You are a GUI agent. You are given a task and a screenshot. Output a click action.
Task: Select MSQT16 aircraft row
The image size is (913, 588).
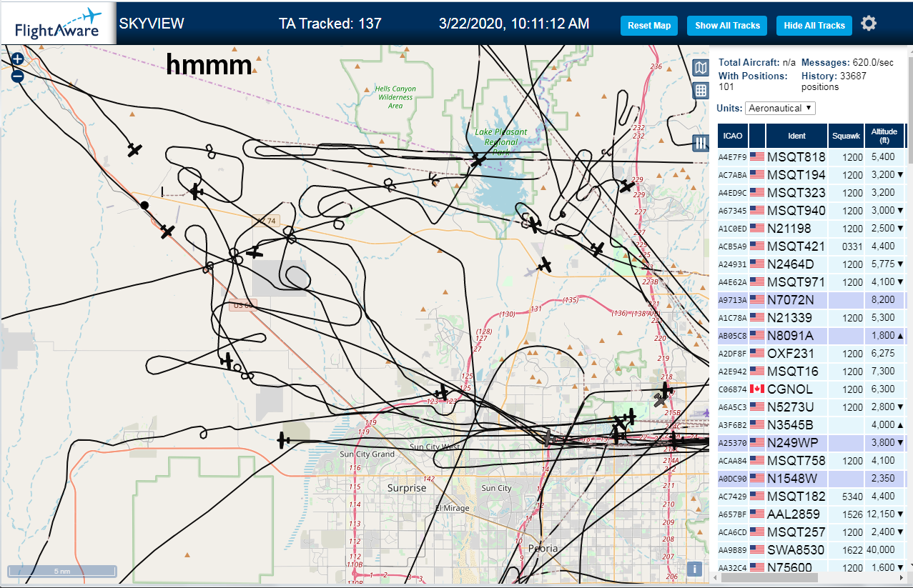coord(811,371)
